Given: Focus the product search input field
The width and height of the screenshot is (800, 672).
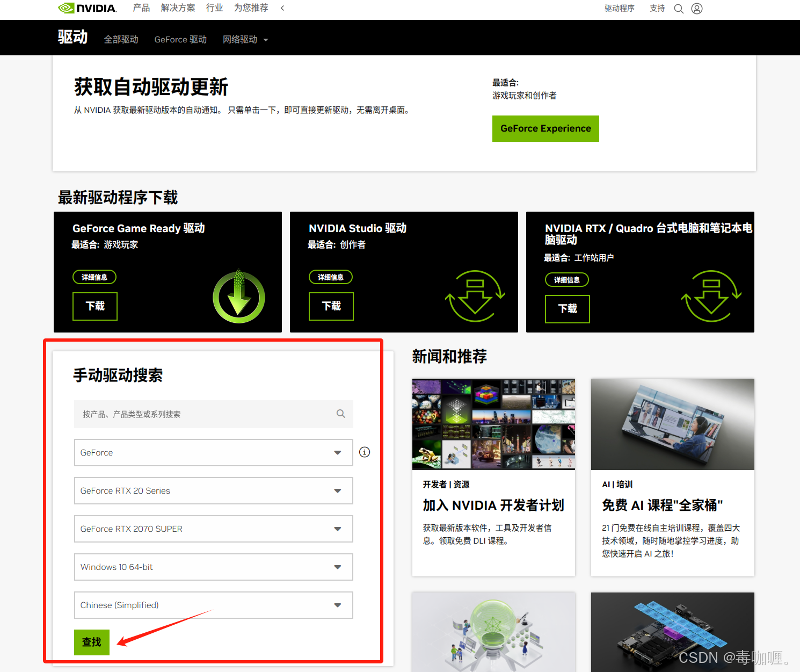Looking at the screenshot, I should (x=214, y=414).
